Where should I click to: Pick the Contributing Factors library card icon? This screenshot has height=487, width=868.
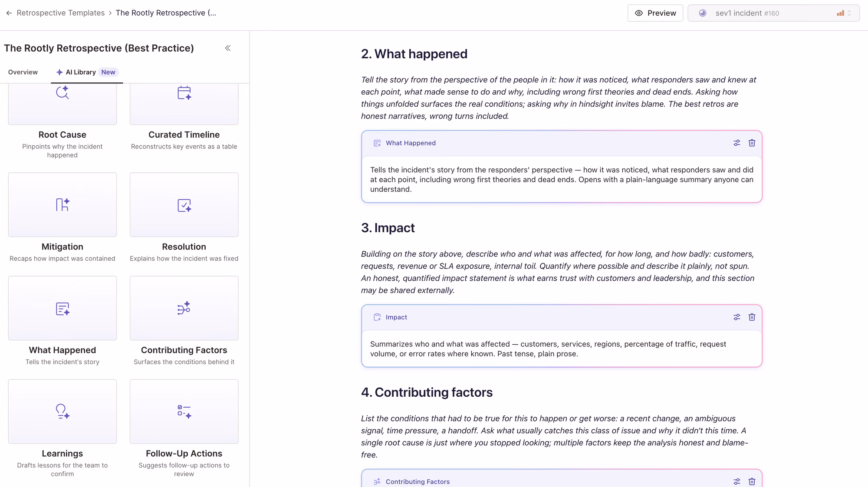click(x=184, y=308)
